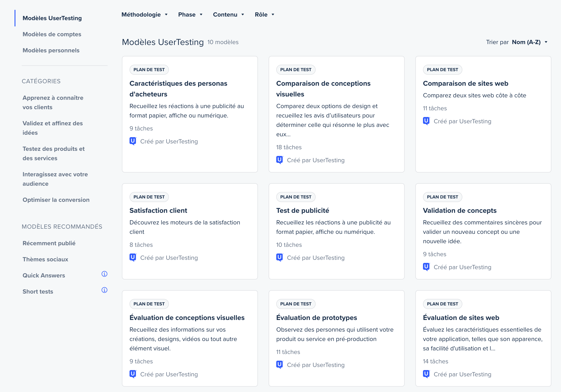Click UserTesting logo on Satisfaction client card
Screen dimensions: 561x392
[133, 258]
